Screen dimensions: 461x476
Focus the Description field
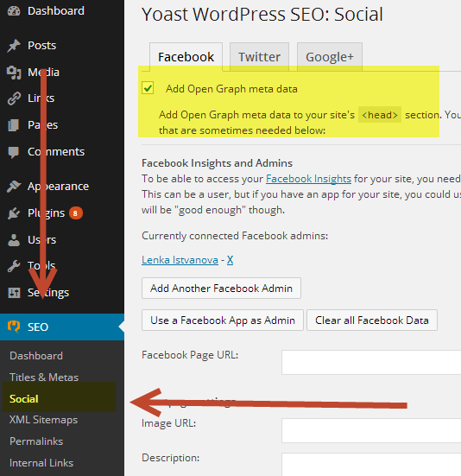371,465
